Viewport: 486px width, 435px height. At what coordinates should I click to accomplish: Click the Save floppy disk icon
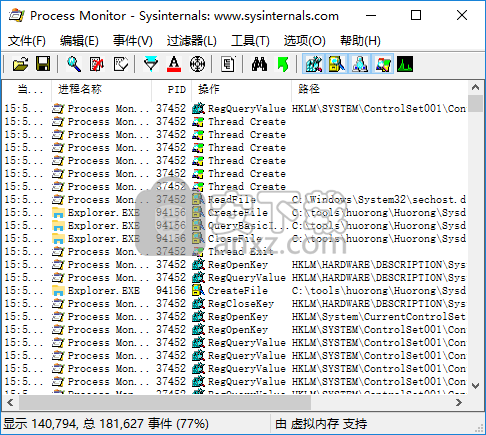click(x=43, y=64)
